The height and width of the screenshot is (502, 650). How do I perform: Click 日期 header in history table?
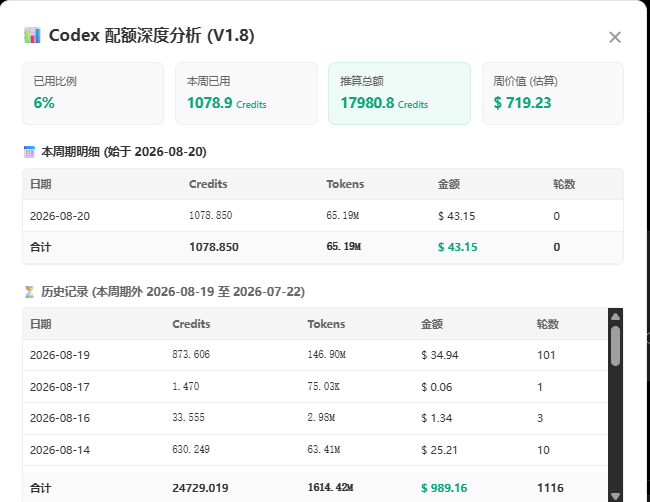41,324
